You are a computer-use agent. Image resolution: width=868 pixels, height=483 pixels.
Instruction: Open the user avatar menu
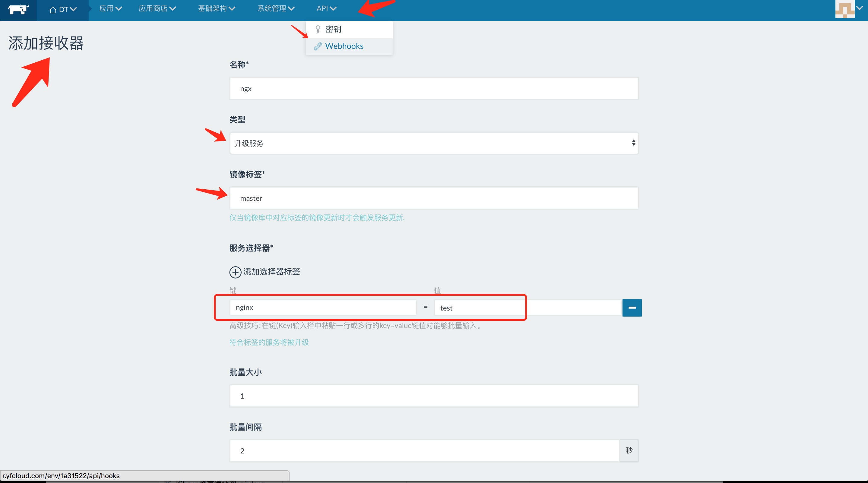coord(844,9)
